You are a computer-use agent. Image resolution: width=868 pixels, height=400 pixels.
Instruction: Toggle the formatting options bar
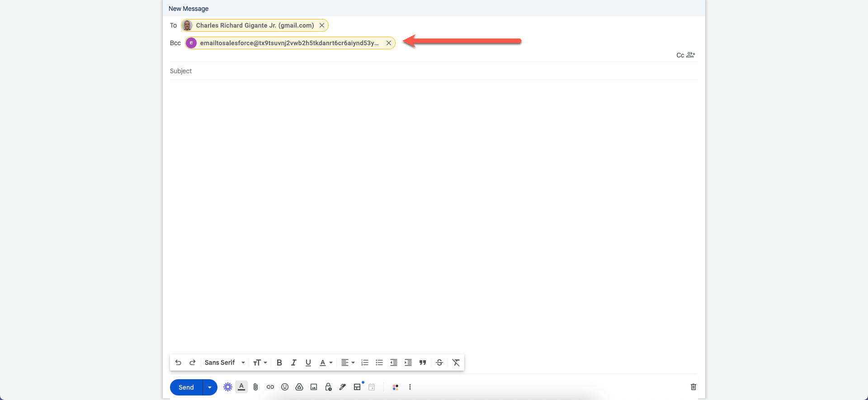tap(241, 387)
